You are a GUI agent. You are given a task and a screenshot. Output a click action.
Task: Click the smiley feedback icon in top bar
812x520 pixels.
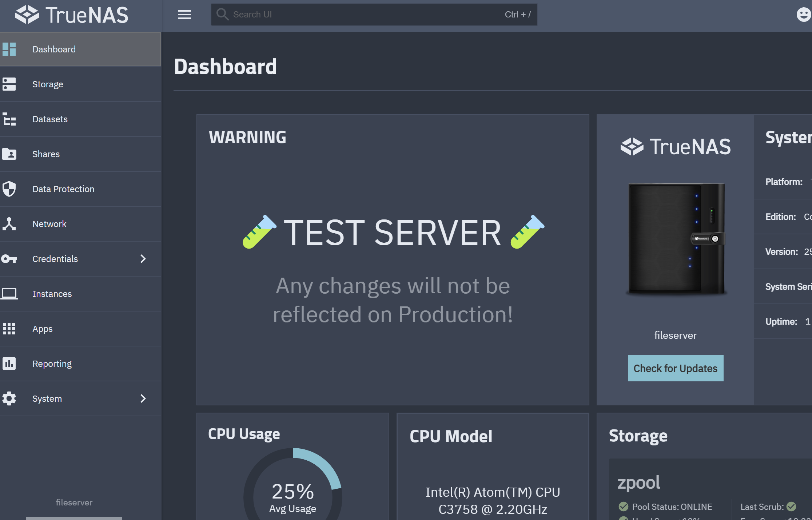click(x=804, y=15)
